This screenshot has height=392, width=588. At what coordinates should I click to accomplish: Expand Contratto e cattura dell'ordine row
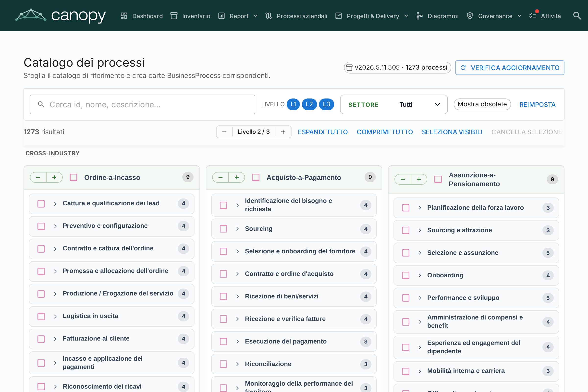coord(55,249)
